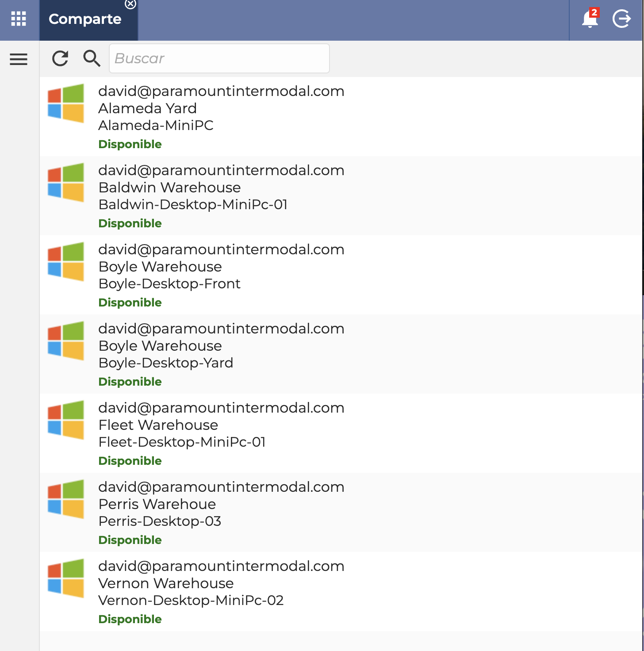Screen dimensions: 644x651
Task: Select Fleet-Desktop-MiniPc-01 computer name
Action: [x=182, y=442]
